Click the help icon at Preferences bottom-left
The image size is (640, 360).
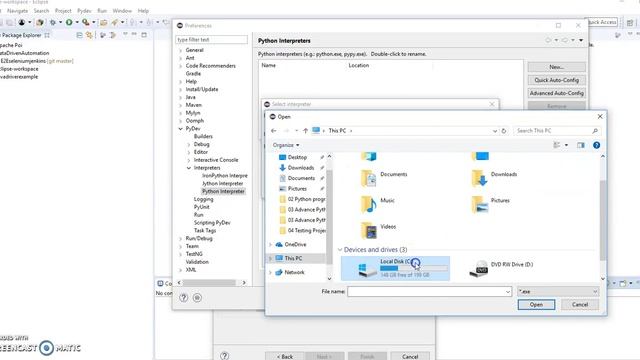click(x=184, y=298)
